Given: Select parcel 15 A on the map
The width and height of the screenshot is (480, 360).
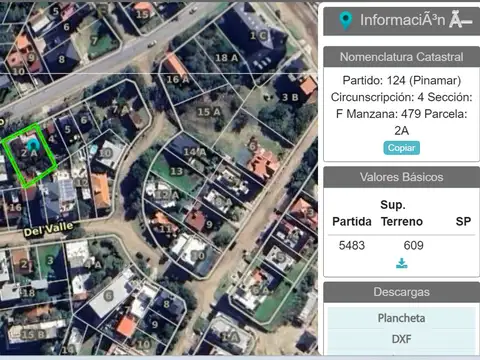Looking at the screenshot, I should [x=209, y=112].
